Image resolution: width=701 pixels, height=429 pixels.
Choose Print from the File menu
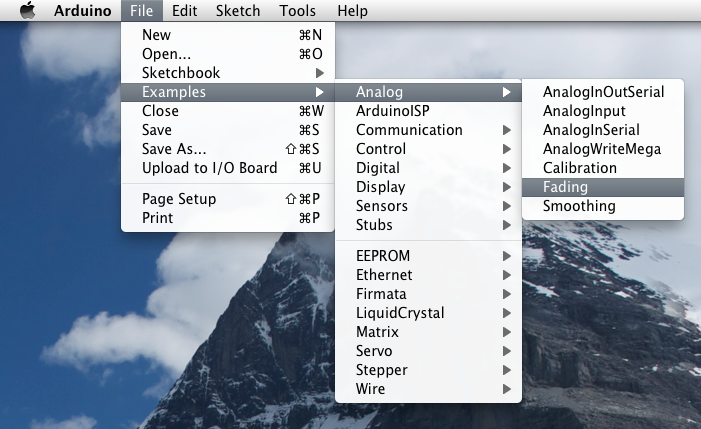click(x=228, y=218)
